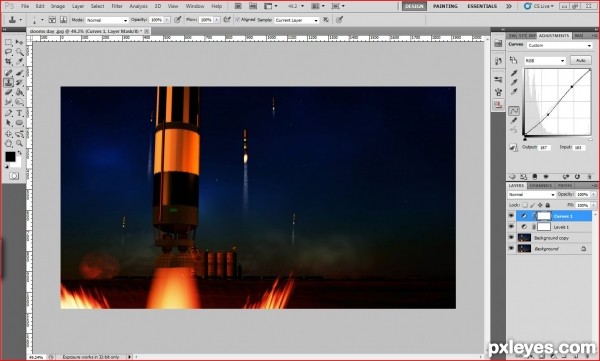600x361 pixels.
Task: Open the layer Opacity slider arrow
Action: click(x=593, y=194)
